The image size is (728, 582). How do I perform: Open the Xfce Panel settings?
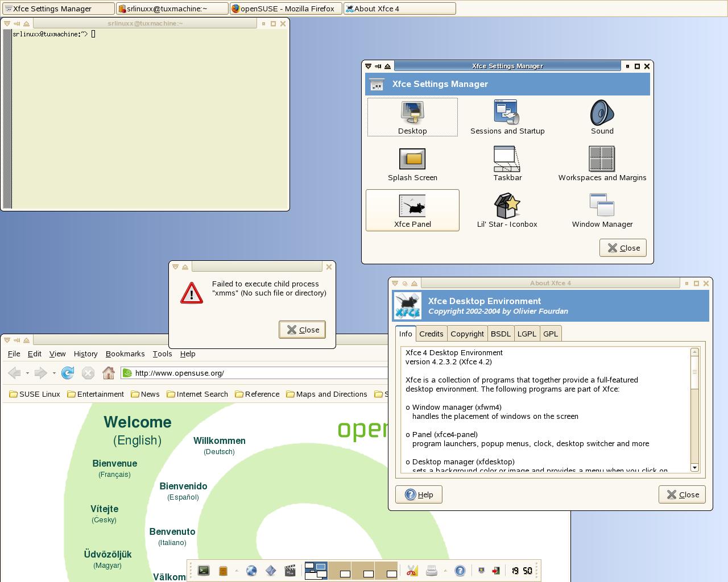(412, 210)
